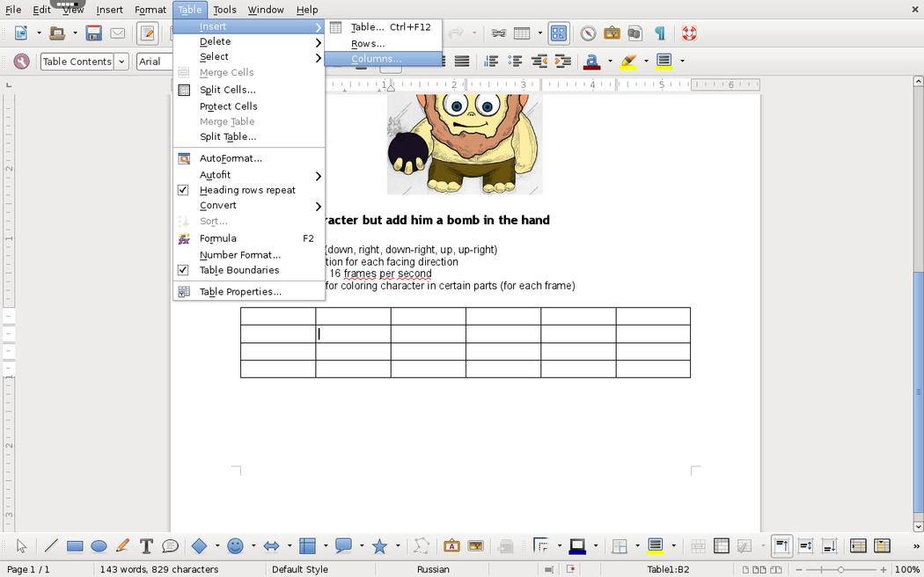Pick the Line drawing tool
Screen dimensions: 924x577
tap(51, 546)
